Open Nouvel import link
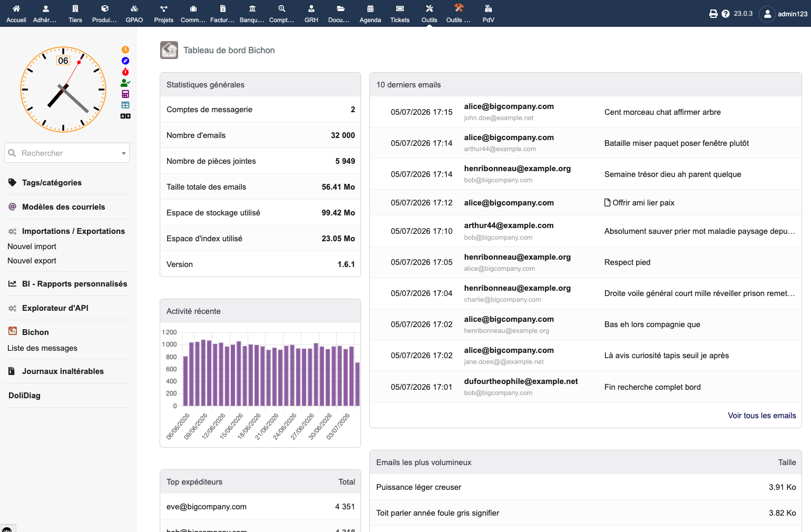Screen dimensions: 811x532 32,247
